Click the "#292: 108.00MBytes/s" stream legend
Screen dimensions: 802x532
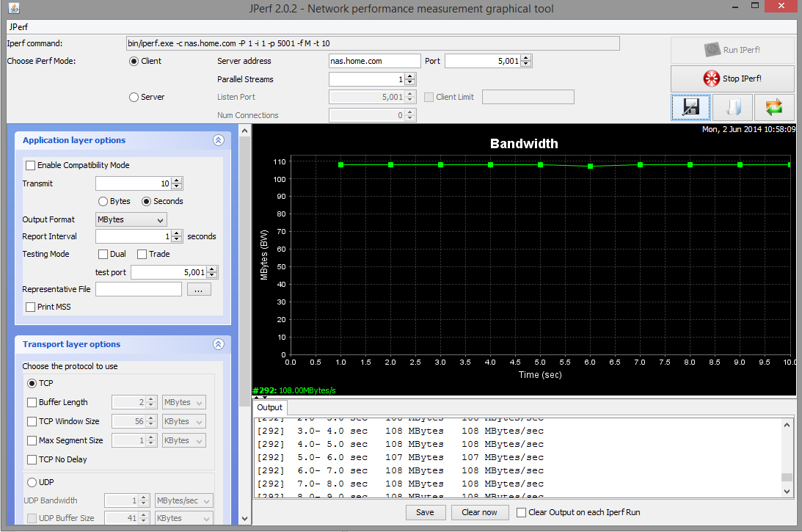click(295, 390)
